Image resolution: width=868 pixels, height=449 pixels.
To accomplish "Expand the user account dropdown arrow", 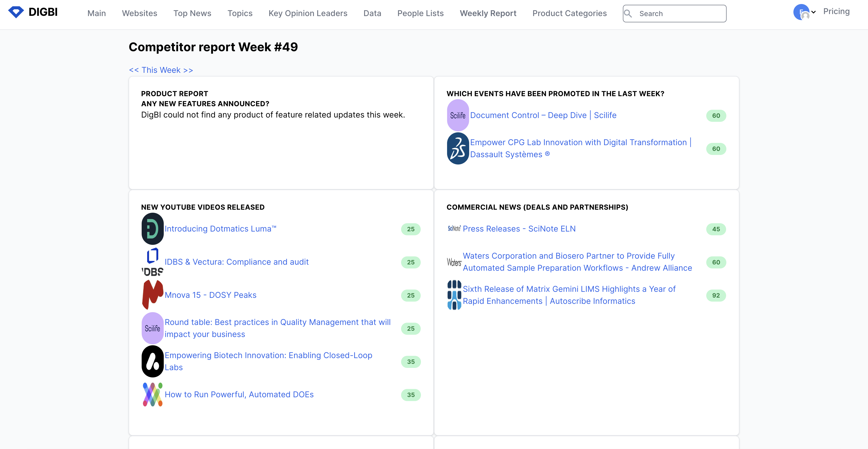I will pos(814,12).
